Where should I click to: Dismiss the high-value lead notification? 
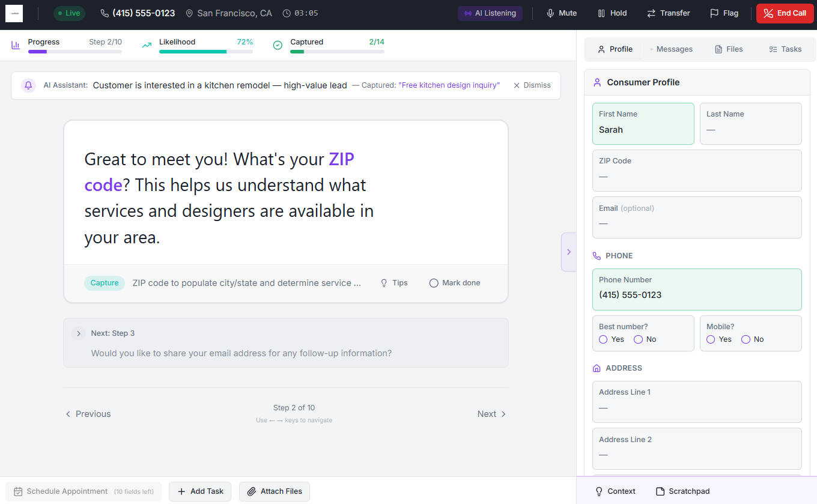click(x=531, y=85)
